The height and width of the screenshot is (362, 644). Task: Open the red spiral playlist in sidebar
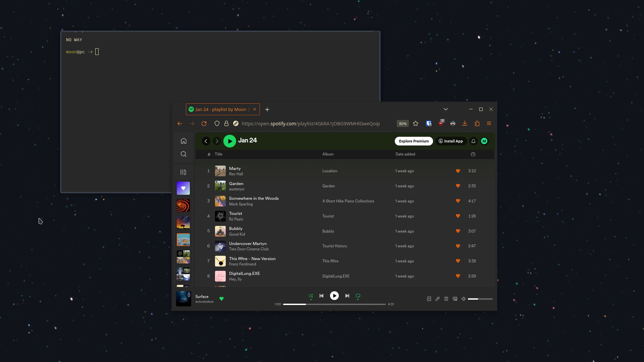tap(183, 205)
